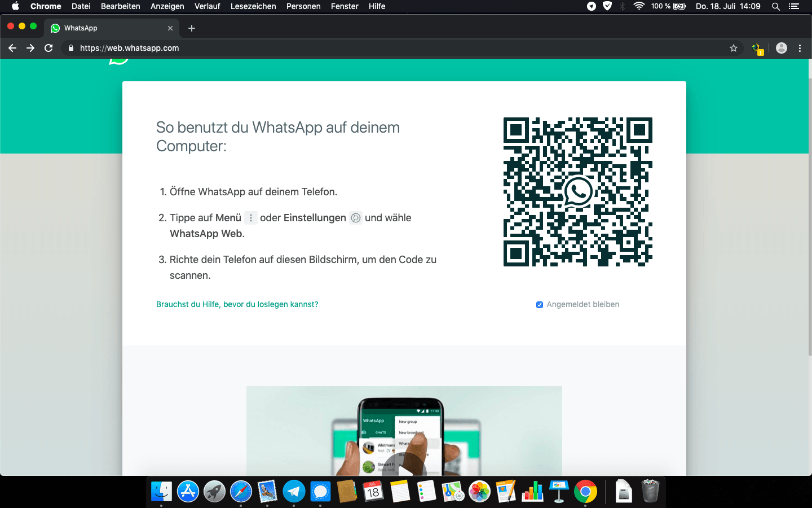The height and width of the screenshot is (508, 812).
Task: Click step 1 text Öffne WhatsApp
Action: 254,192
